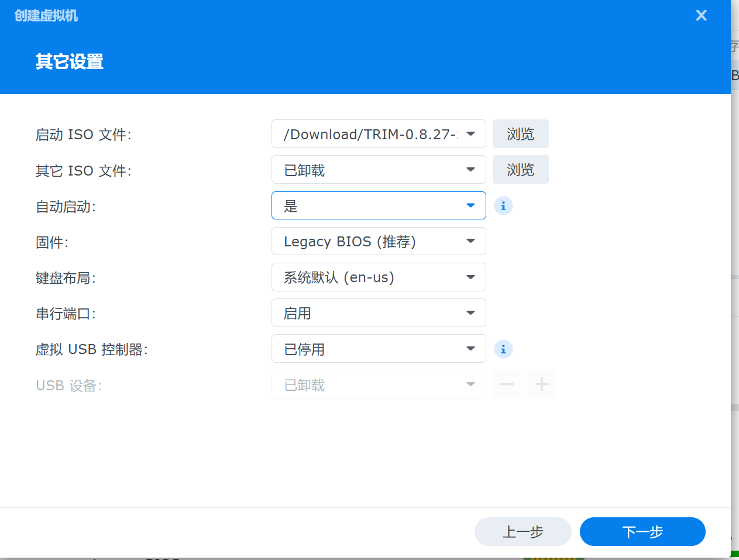
Task: Expand the 固件 Legacy BIOS dropdown
Action: (x=379, y=241)
